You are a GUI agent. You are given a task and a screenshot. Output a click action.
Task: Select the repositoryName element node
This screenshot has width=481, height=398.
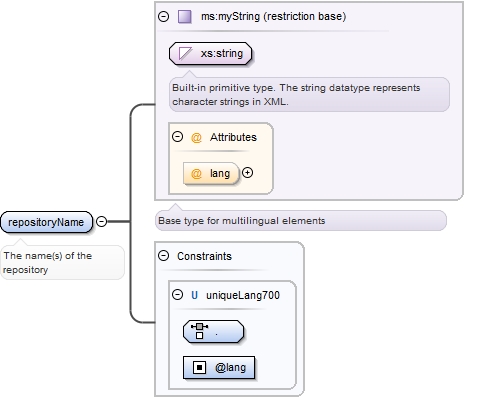pos(46,222)
